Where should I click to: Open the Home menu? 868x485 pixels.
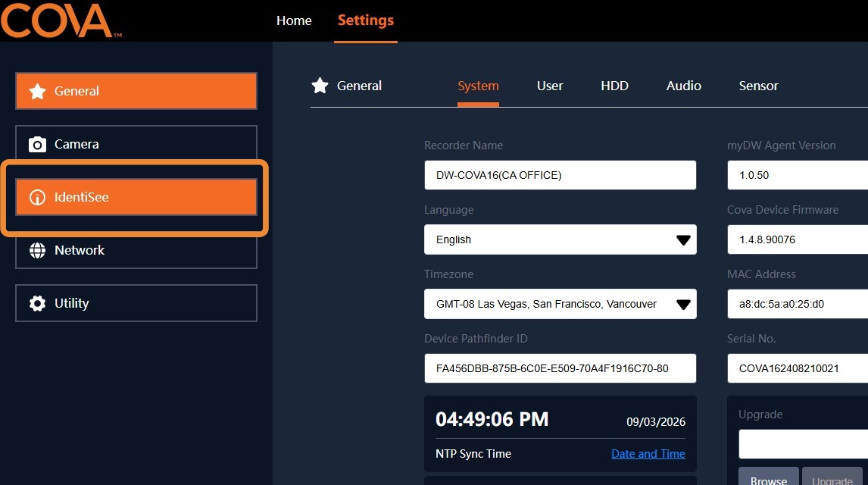[294, 20]
